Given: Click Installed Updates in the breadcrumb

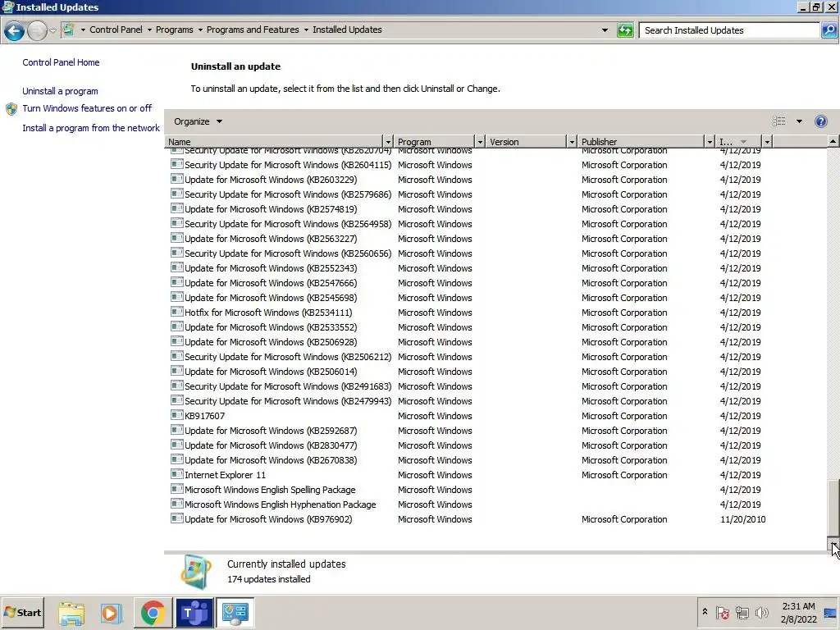Looking at the screenshot, I should [x=347, y=30].
